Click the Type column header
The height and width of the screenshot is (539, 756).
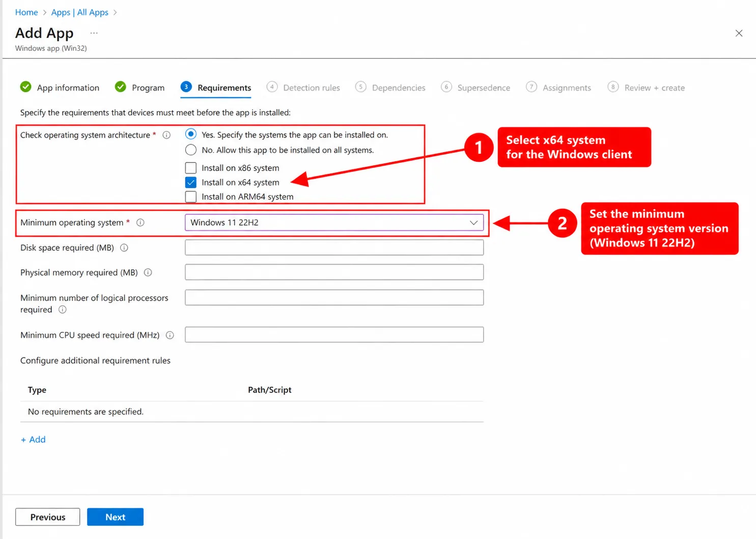(x=37, y=390)
